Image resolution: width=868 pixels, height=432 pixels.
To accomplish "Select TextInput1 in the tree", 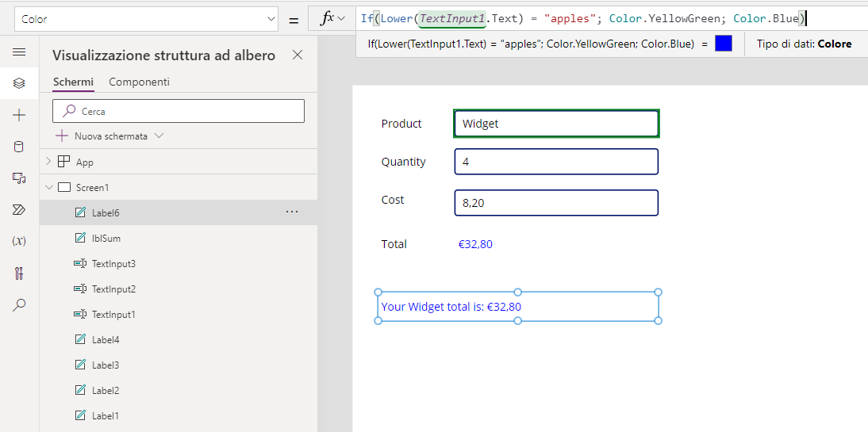I will [x=179, y=315].
